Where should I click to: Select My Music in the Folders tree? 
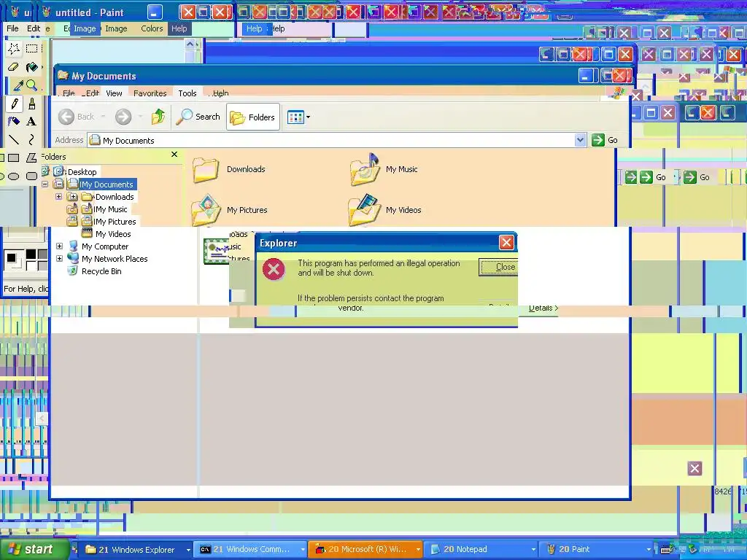pos(111,209)
